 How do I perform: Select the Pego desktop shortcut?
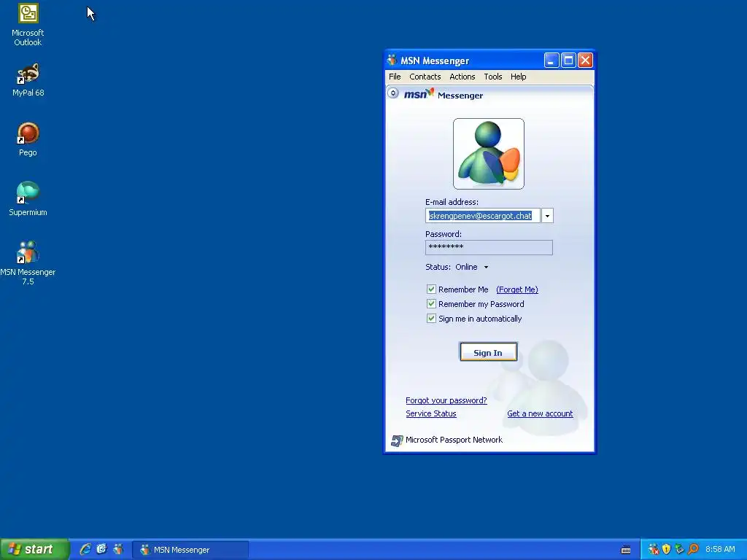point(28,139)
